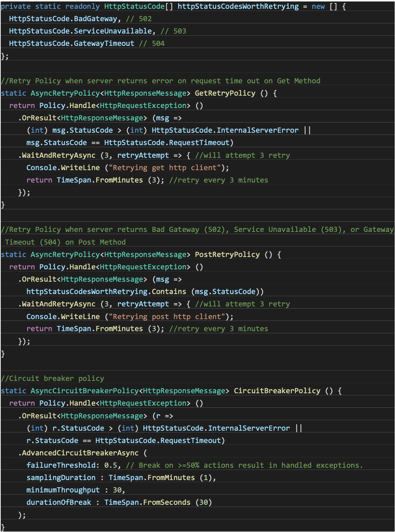Click httpStatusCodesWorthRetrying.Contains call
The image size is (395, 532).
click(x=106, y=292)
